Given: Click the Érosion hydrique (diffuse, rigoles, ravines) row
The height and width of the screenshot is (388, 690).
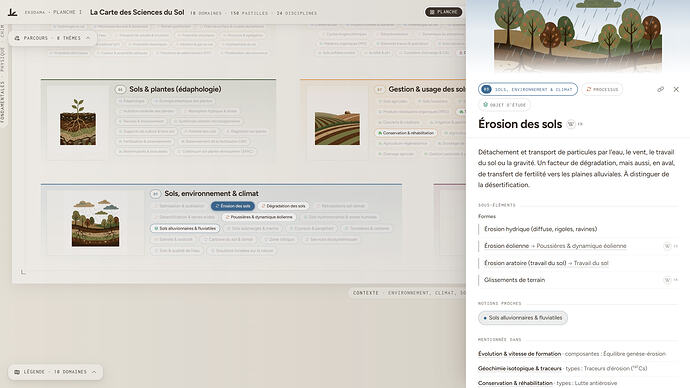Looking at the screenshot, I should tap(540, 229).
